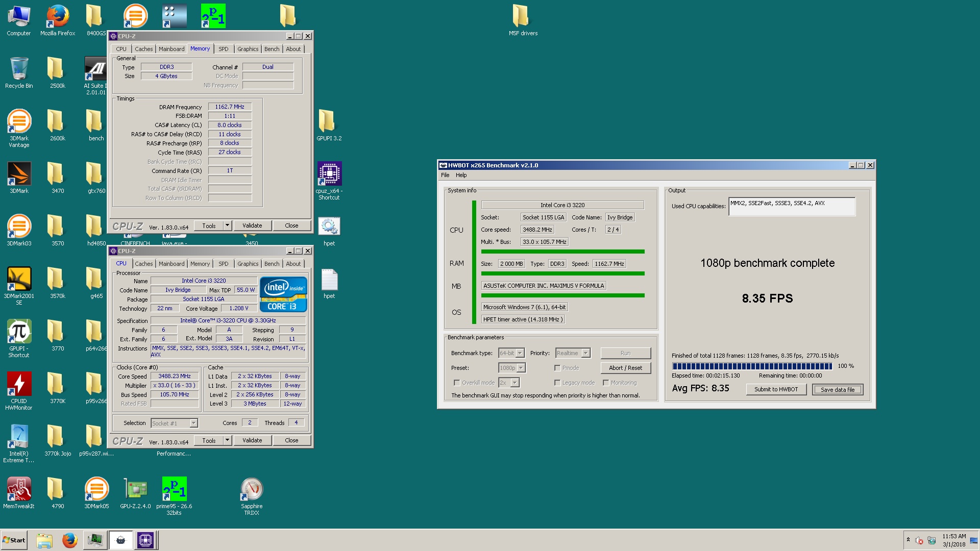Open AI Suite II desktop shortcut

(96, 76)
